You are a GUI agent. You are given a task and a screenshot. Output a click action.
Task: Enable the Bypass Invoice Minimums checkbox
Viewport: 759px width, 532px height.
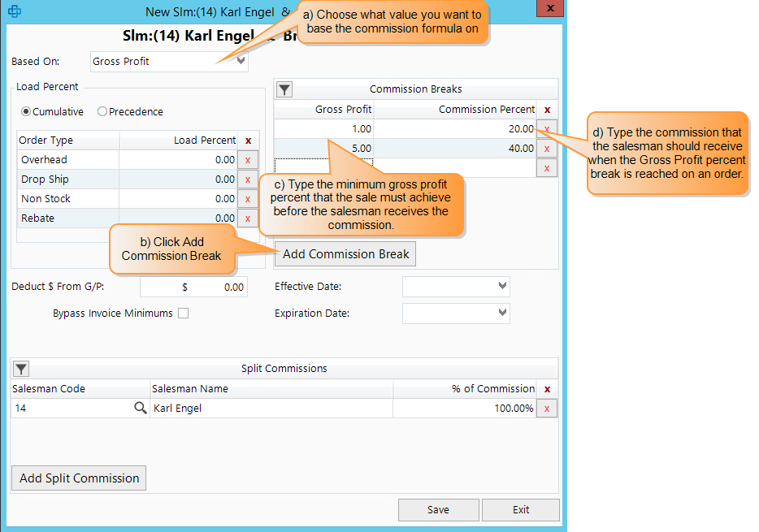pyautogui.click(x=183, y=313)
